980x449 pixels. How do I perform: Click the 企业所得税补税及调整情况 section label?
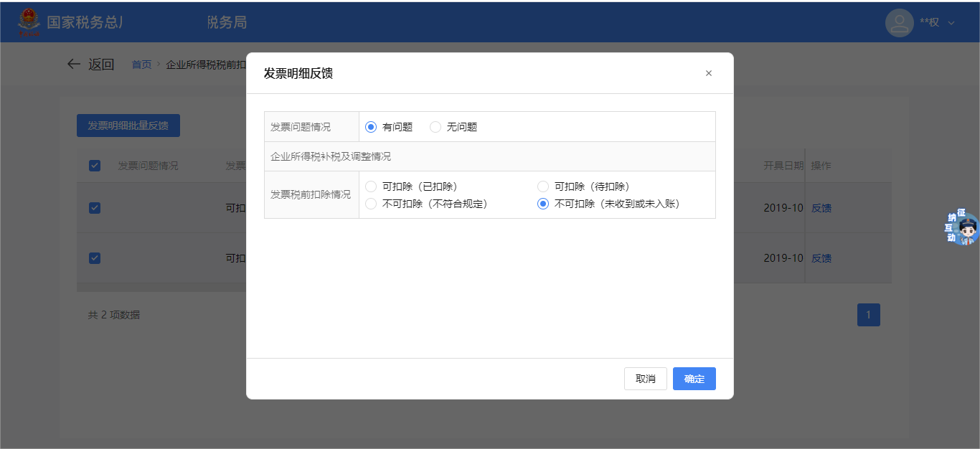(331, 156)
